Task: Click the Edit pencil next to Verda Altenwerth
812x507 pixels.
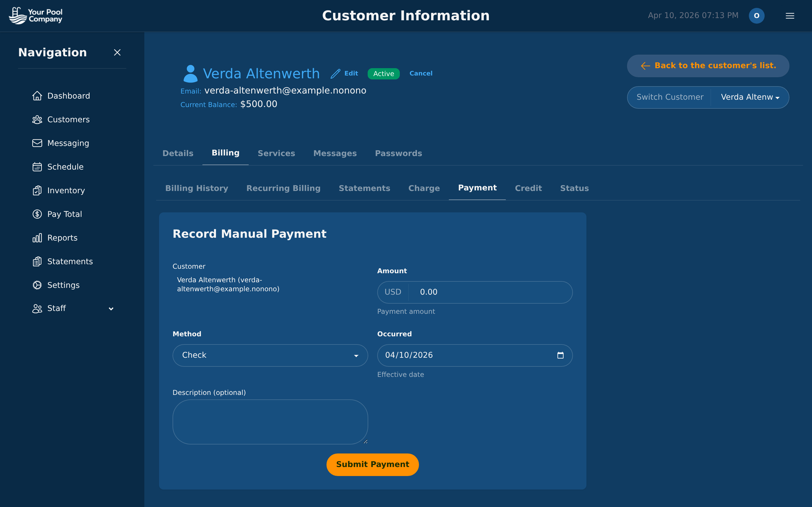Action: pyautogui.click(x=335, y=73)
